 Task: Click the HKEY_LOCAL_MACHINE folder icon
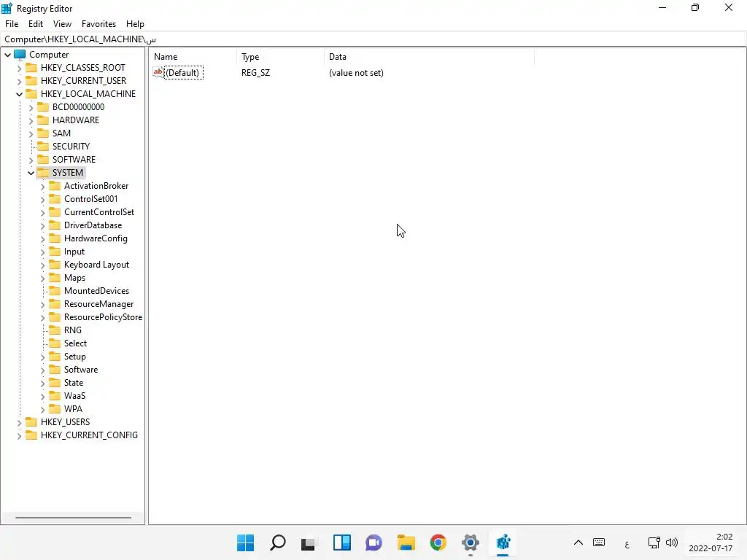[31, 94]
